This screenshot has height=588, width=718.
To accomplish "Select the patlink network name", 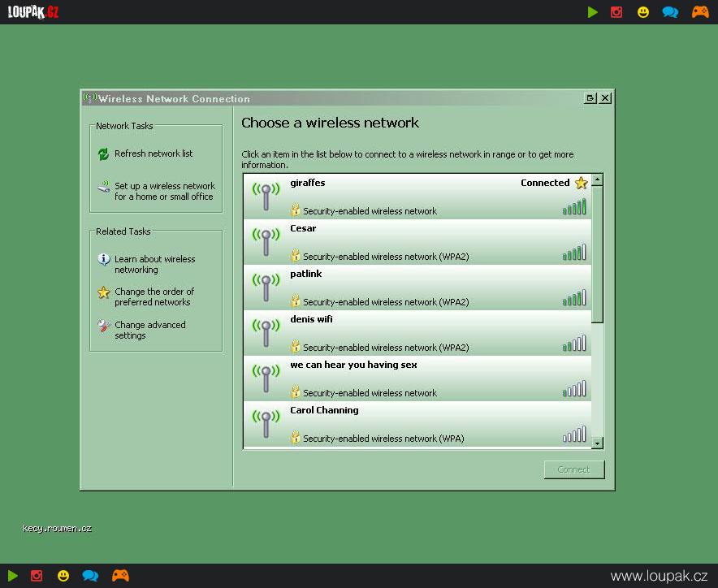I will [x=306, y=274].
